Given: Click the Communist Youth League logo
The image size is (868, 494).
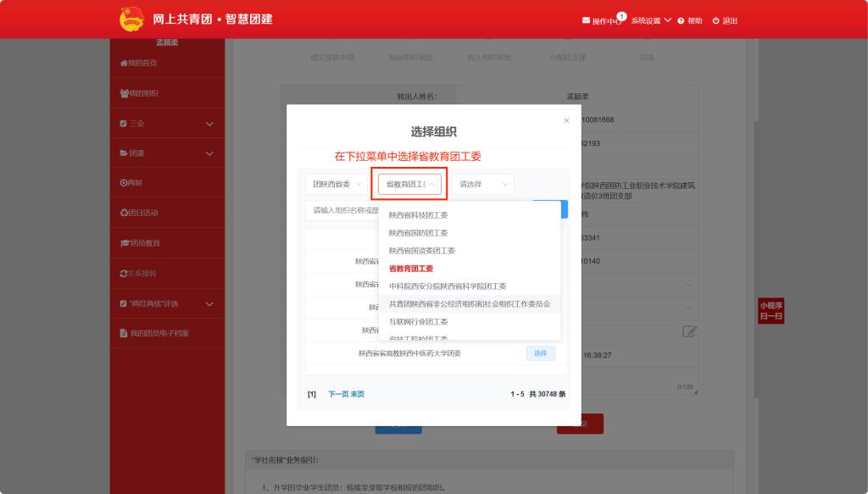Looking at the screenshot, I should tap(131, 19).
